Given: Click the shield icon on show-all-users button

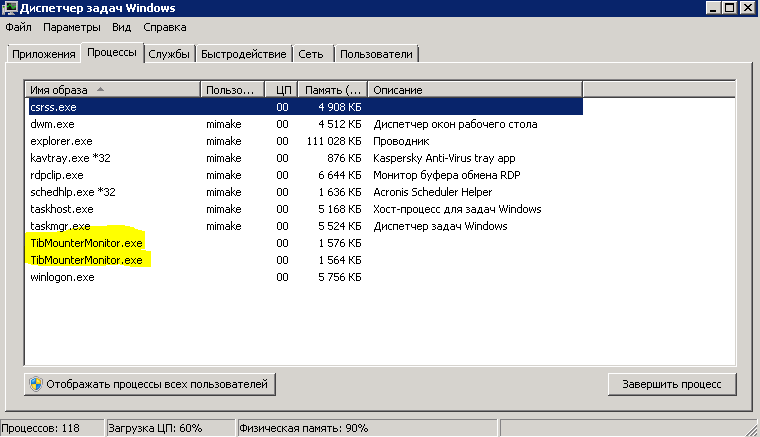Looking at the screenshot, I should (x=35, y=384).
